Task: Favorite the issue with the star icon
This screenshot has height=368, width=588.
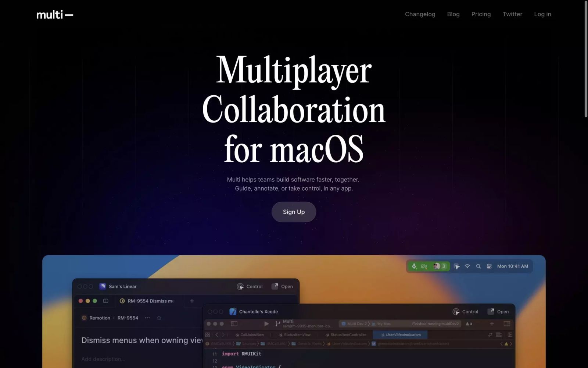Action: coord(159,318)
